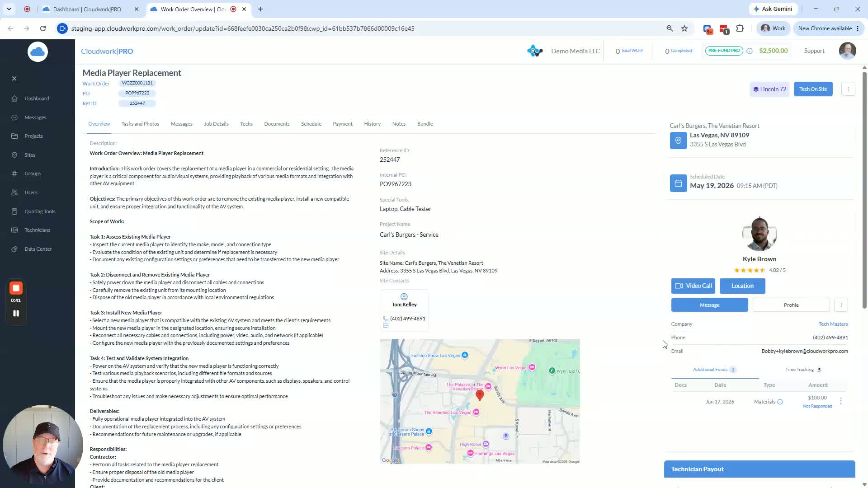
Task: Click the Venetian Resort map thumbnail
Action: pos(480,401)
